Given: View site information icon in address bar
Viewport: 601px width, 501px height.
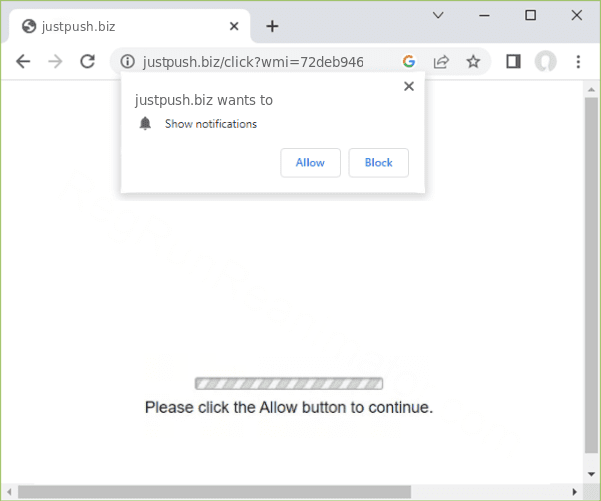Looking at the screenshot, I should [127, 61].
